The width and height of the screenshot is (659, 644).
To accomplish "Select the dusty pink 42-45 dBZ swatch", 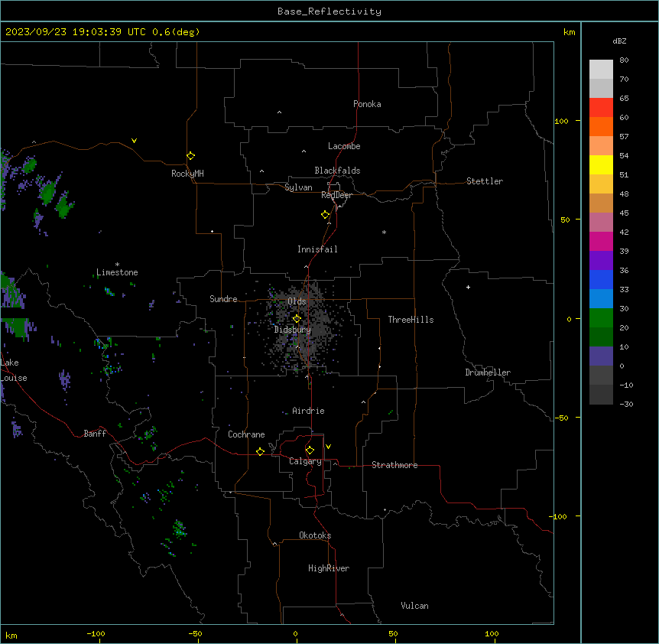I will [x=601, y=223].
